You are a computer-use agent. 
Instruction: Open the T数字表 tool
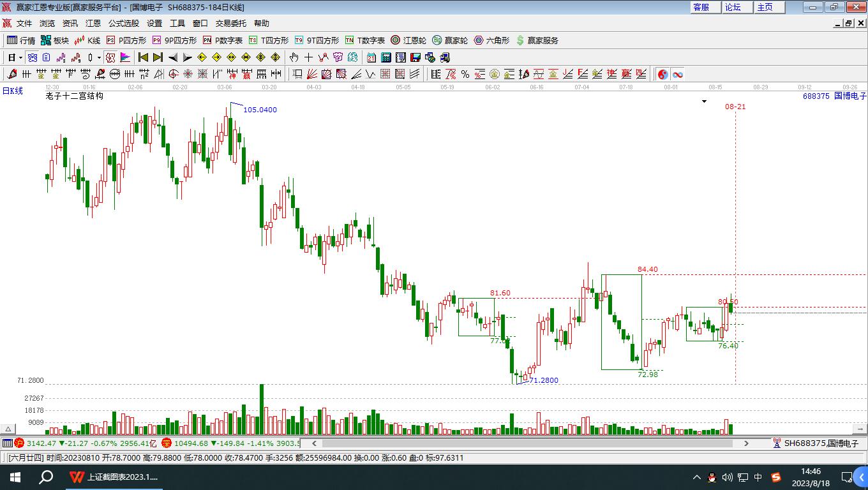click(365, 40)
